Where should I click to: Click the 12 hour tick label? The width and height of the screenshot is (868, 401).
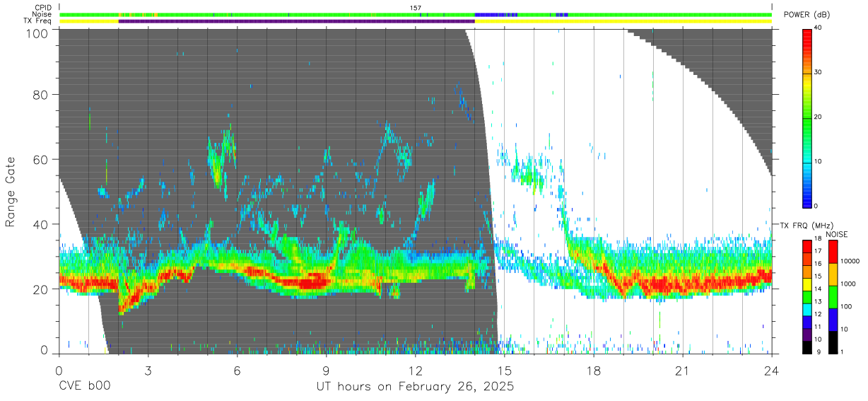point(415,371)
